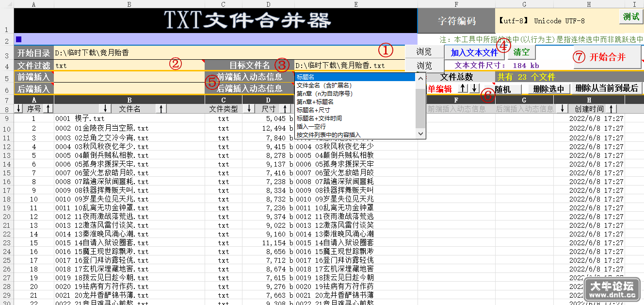644x305 pixels.
Task: Choose the 标题名+尺寸 option
Action: pos(355,110)
